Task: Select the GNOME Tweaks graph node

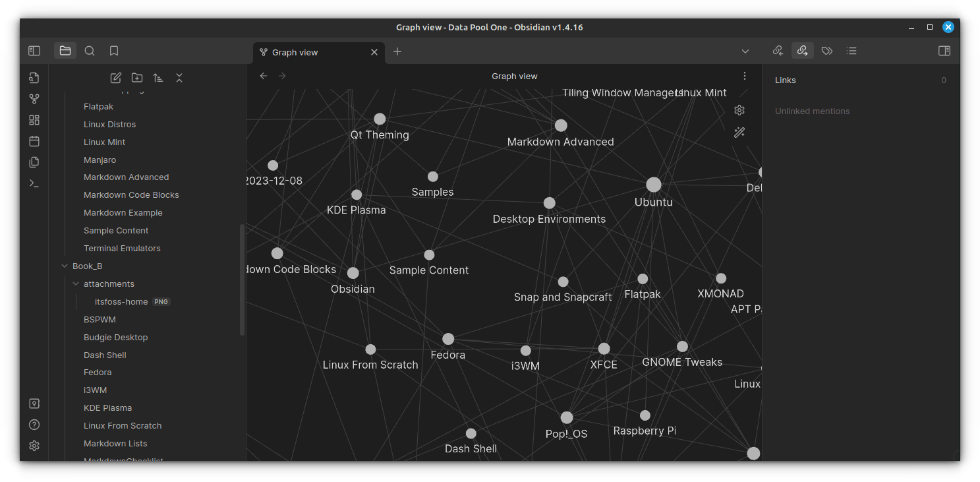Action: point(683,347)
